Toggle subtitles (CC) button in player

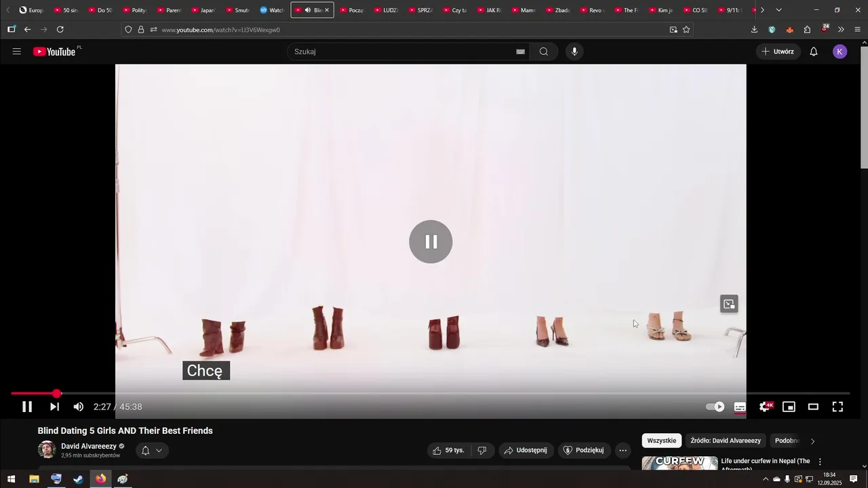(x=740, y=407)
